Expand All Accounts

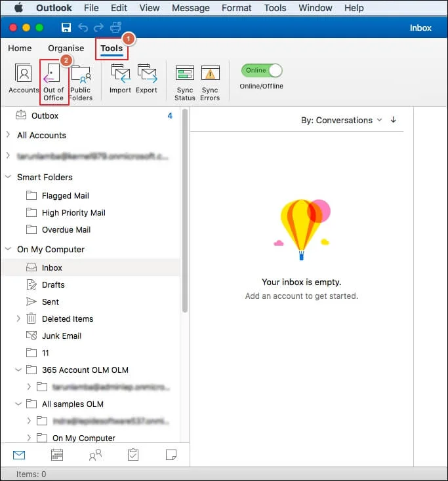coord(9,135)
